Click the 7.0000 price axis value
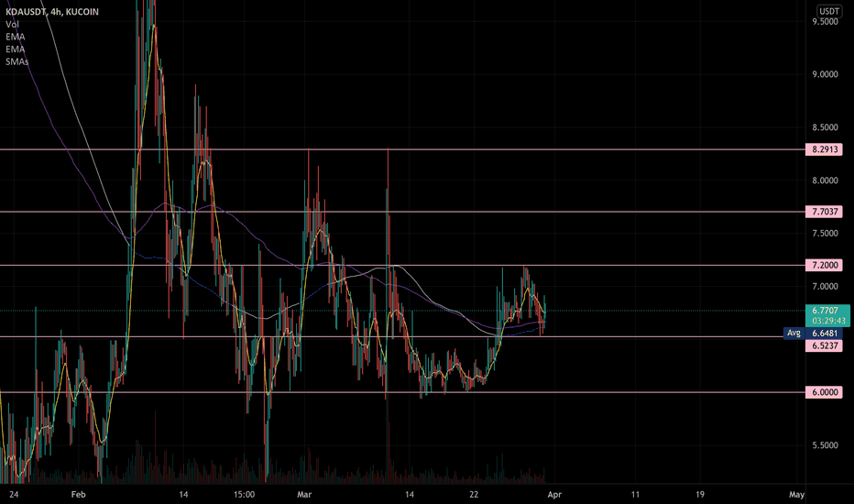Viewport: 854px width, 504px height. pos(825,287)
